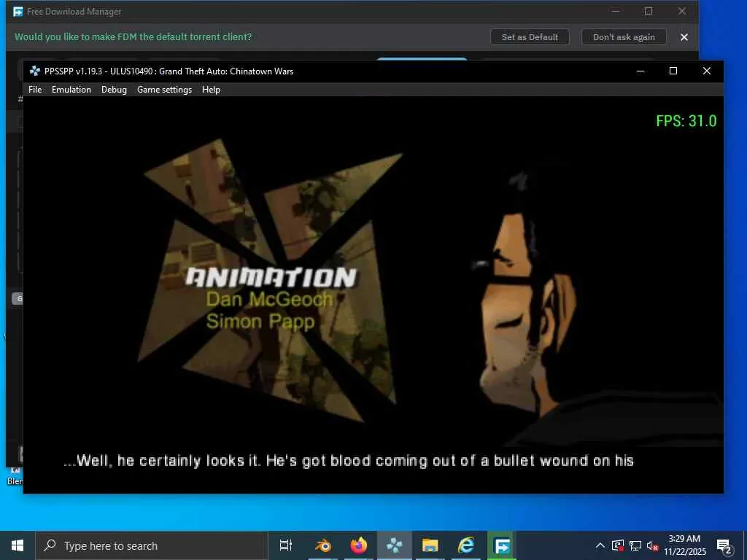The height and width of the screenshot is (560, 747).
Task: Click the Simon Papp credit text
Action: (260, 322)
